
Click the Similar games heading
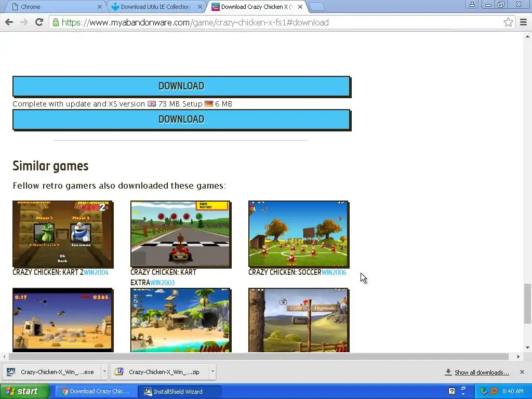[50, 166]
